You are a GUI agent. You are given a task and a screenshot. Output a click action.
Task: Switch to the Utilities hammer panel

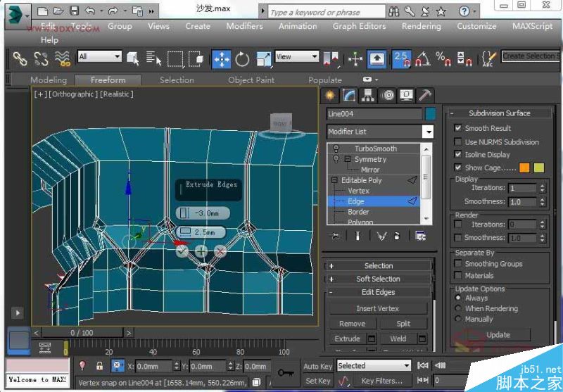(x=425, y=95)
